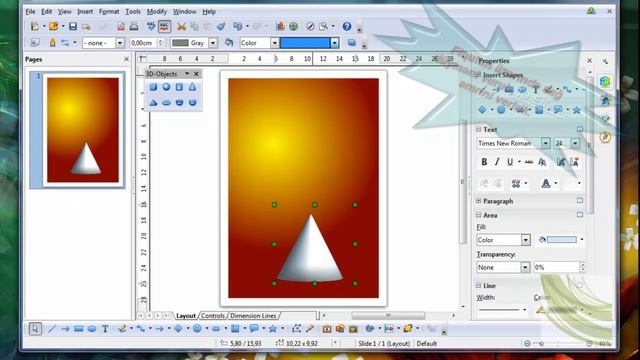Click the Cut scissors icon
The width and height of the screenshot is (640, 360).
pos(181,27)
